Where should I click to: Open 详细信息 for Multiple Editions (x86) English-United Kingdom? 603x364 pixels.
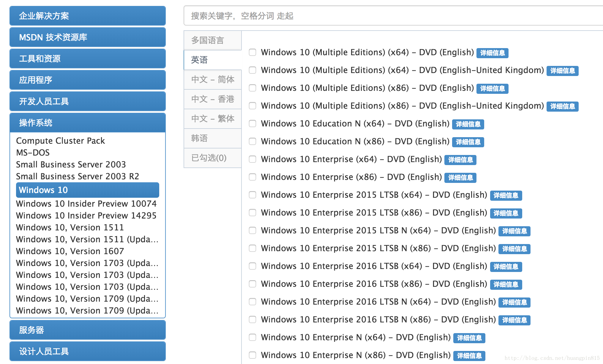pyautogui.click(x=563, y=106)
